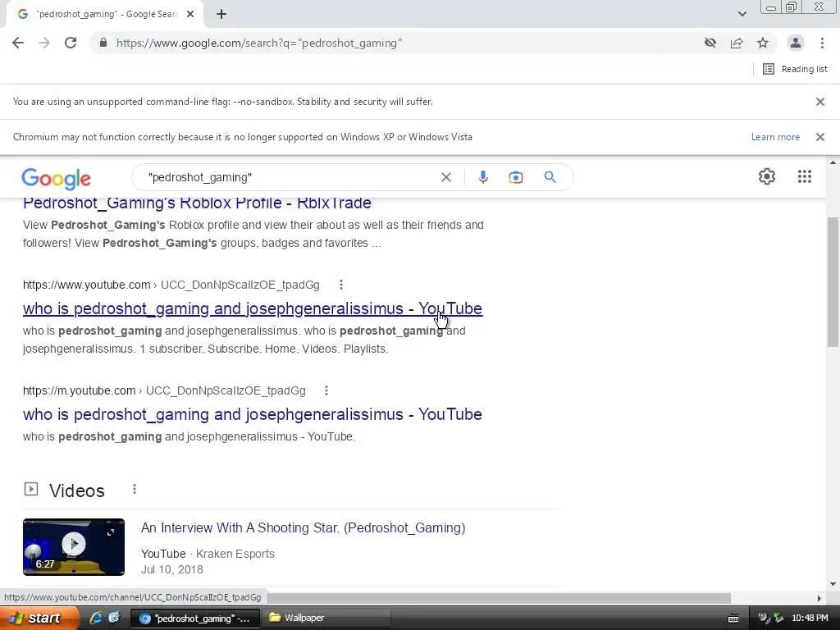The image size is (840, 630).
Task: Open Pedroshot_Gaming's Roblox Profile RblxTrade result
Action: pos(197,203)
